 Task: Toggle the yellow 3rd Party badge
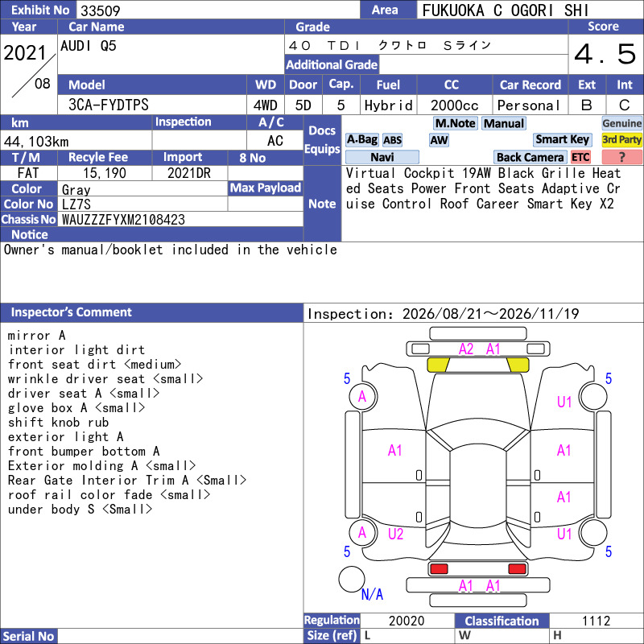click(x=621, y=140)
